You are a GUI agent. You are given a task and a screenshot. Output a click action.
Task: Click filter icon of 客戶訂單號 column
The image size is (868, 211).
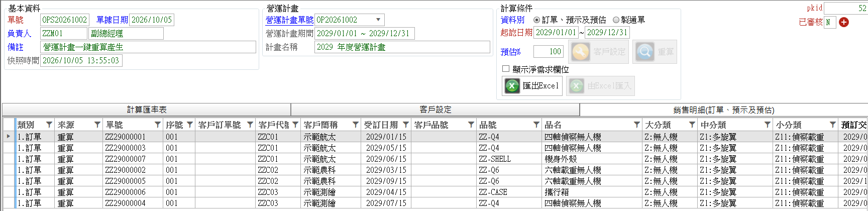pyautogui.click(x=250, y=125)
